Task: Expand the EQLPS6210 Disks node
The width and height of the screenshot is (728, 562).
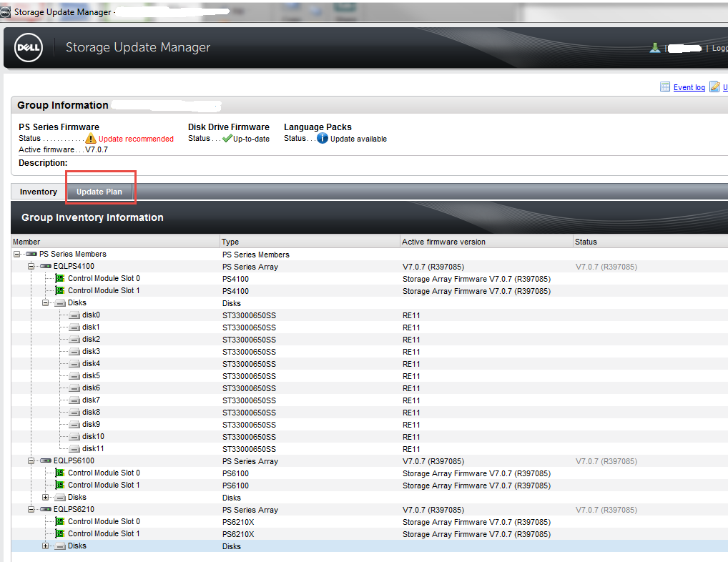Action: [46, 546]
